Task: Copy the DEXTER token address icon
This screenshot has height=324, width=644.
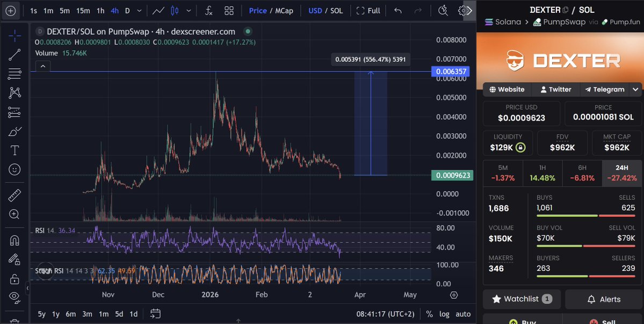Action: click(566, 10)
